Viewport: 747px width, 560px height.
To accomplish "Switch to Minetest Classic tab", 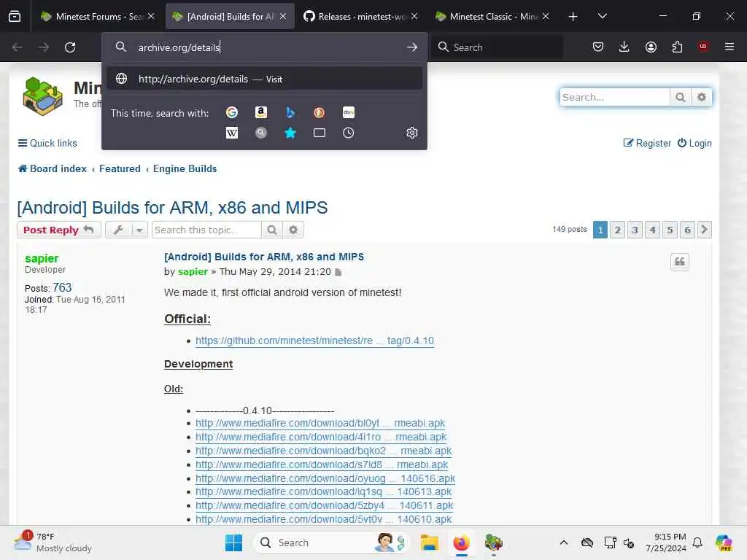I will click(x=492, y=16).
